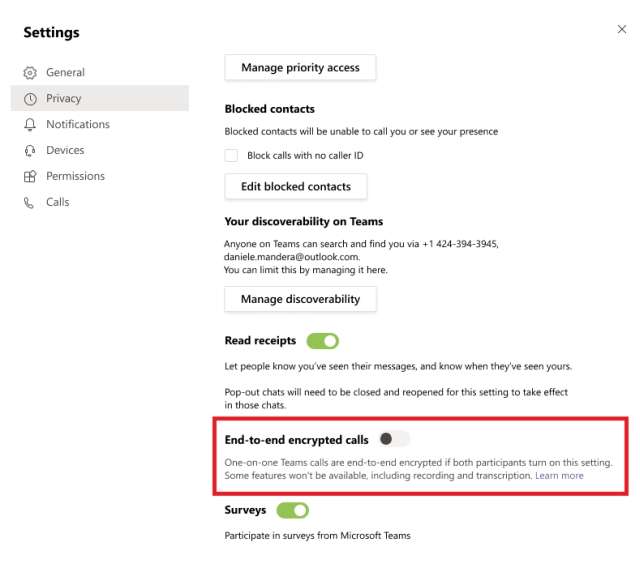The image size is (640, 581).
Task: Click the Permissions icon in sidebar
Action: coord(29,177)
